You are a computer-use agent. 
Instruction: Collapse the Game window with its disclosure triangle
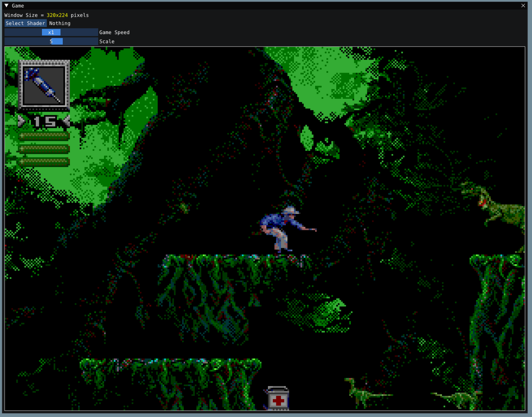pos(5,5)
